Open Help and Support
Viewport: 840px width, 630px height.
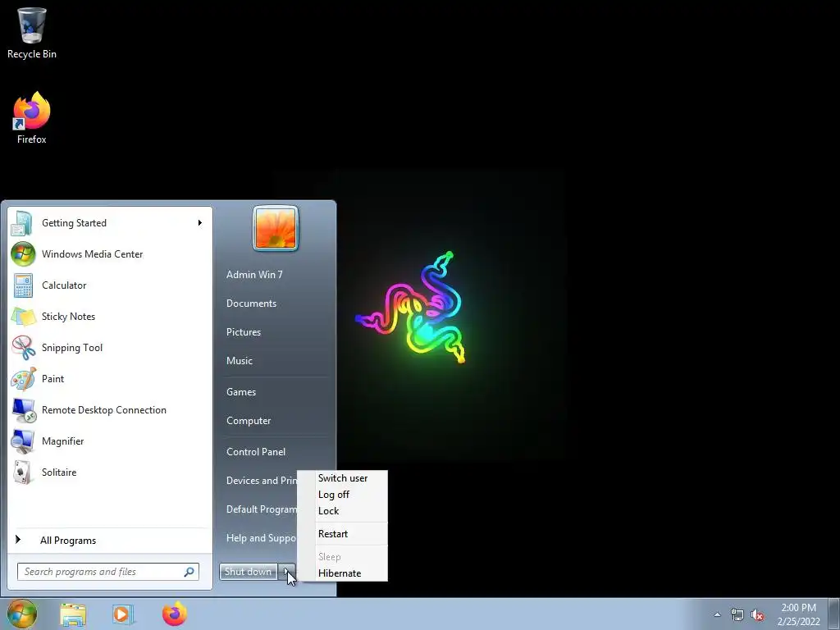[261, 538]
